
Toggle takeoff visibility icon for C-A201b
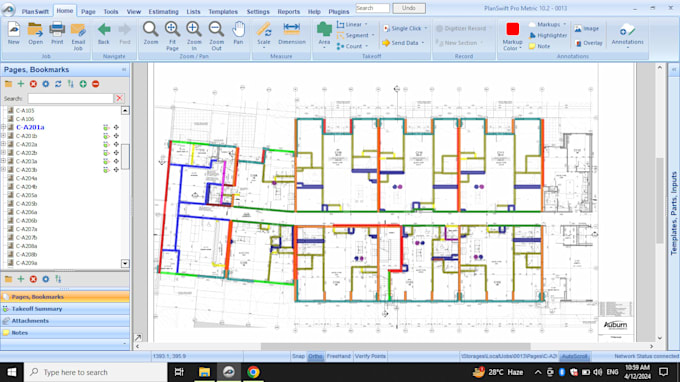click(106, 136)
